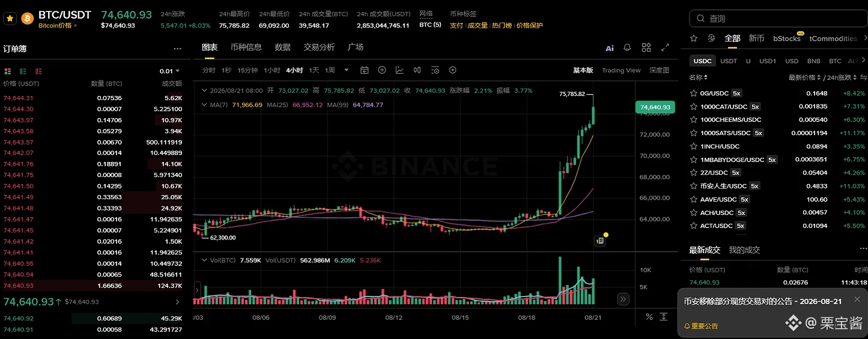Click the 查询 search field

coord(778,19)
